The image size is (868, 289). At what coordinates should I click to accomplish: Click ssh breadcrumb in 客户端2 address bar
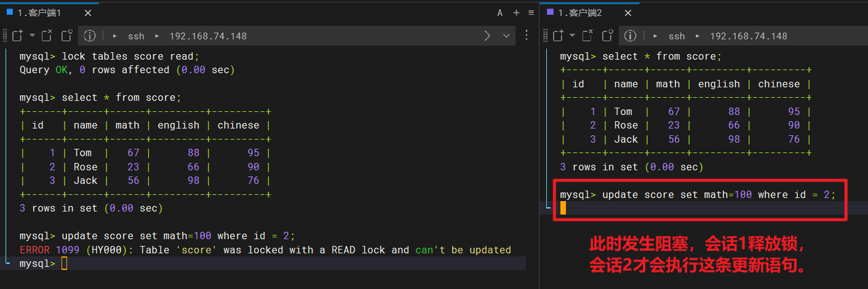[677, 36]
